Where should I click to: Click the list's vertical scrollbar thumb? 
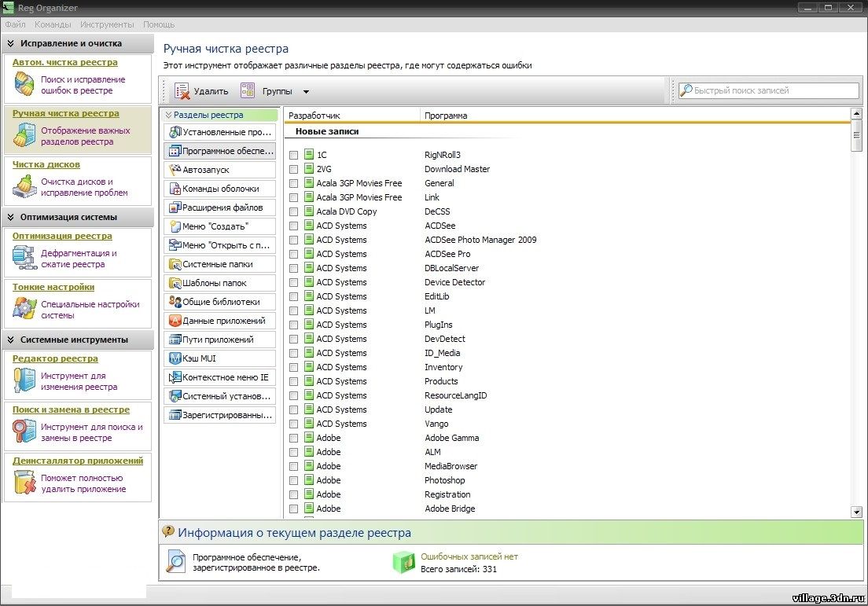pos(856,135)
